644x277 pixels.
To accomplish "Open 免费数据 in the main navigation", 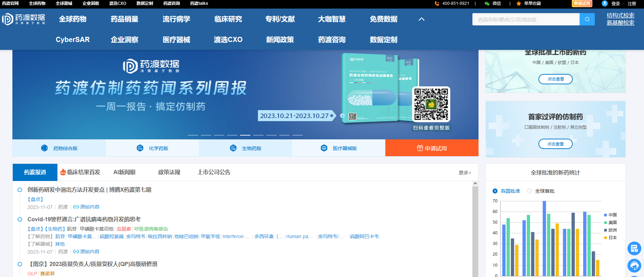I will tap(384, 19).
